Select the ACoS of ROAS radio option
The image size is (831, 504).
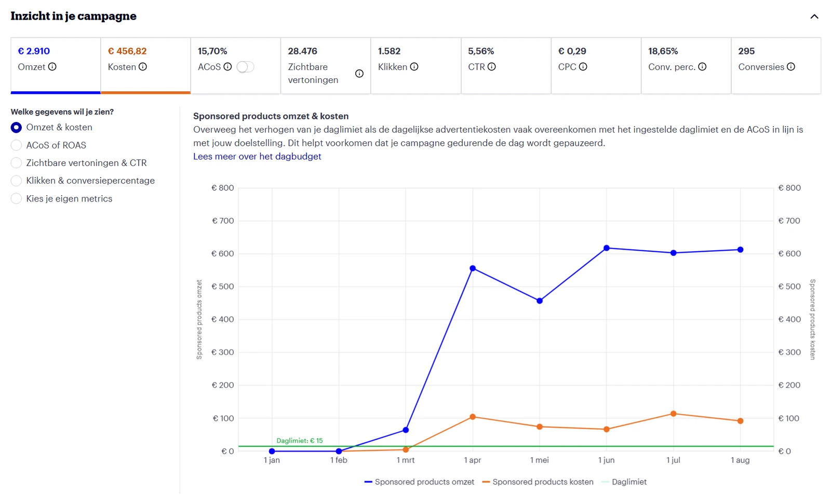(x=16, y=145)
